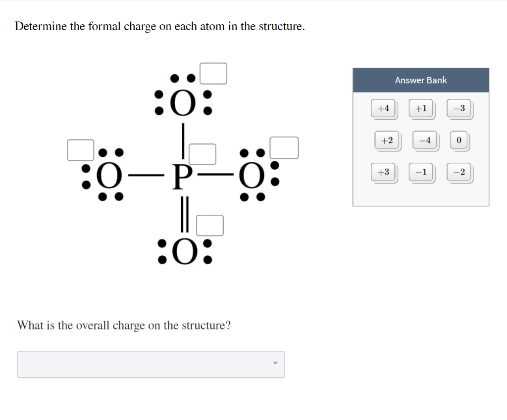Select the -3 tile in the Answer Bank
507x420 pixels.
[459, 108]
